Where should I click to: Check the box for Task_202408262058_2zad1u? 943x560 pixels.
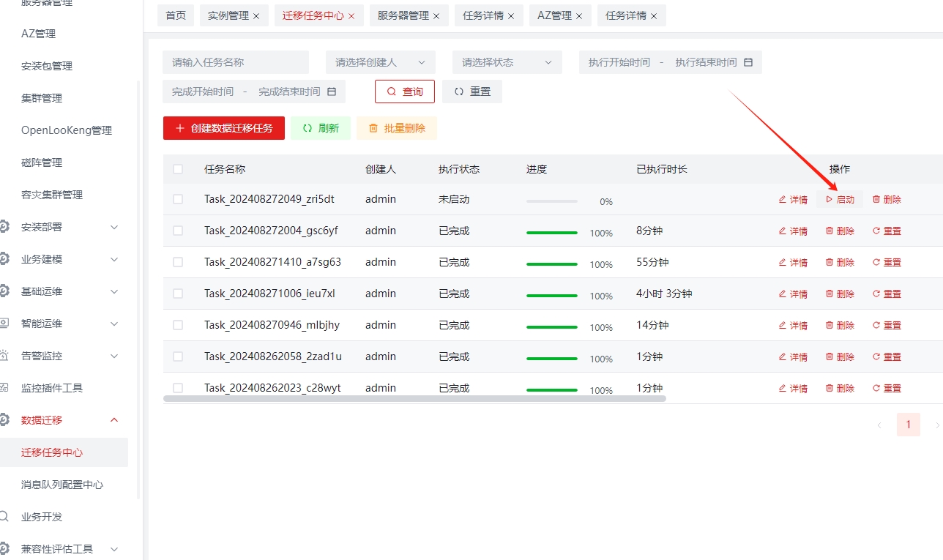[x=178, y=356]
